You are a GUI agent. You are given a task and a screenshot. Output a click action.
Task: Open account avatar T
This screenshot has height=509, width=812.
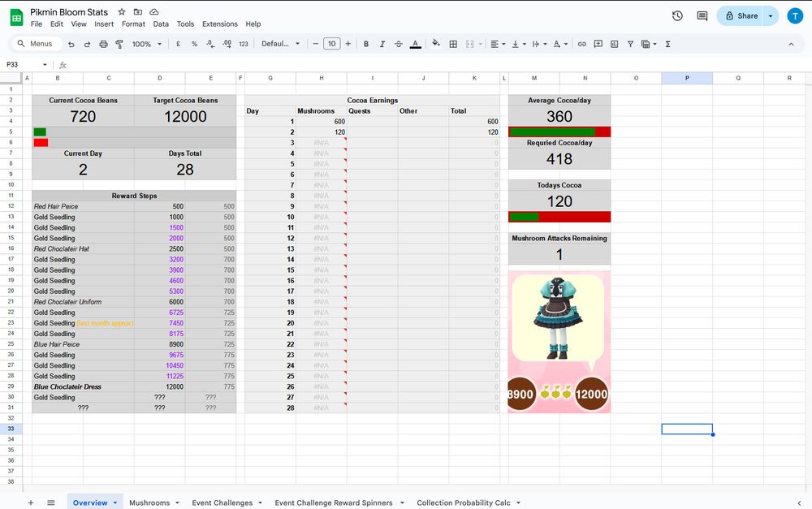click(x=795, y=16)
